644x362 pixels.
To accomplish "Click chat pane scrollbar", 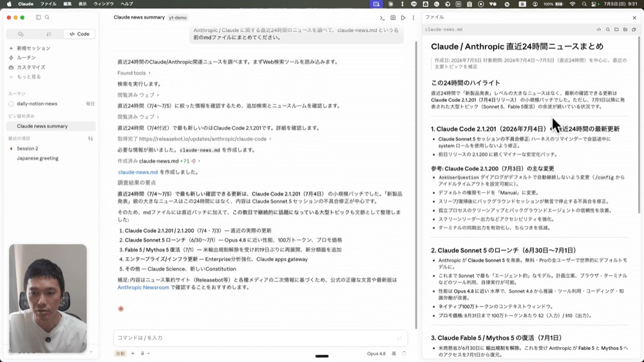I will pos(415,185).
